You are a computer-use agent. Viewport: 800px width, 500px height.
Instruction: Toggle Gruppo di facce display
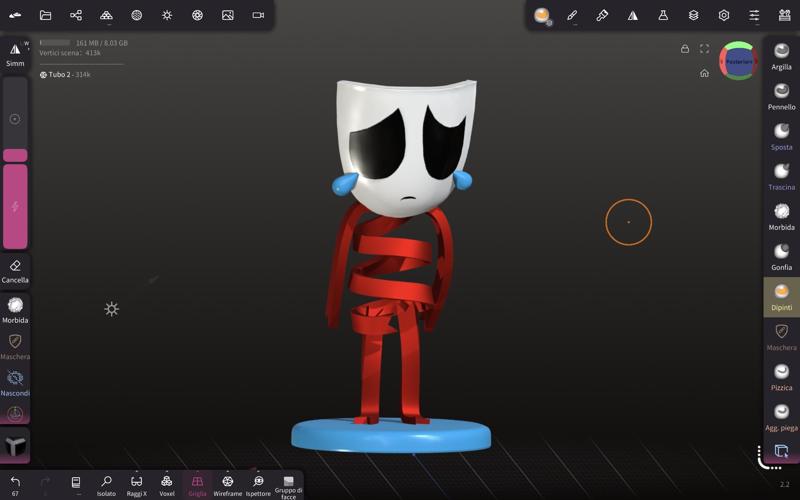(288, 486)
